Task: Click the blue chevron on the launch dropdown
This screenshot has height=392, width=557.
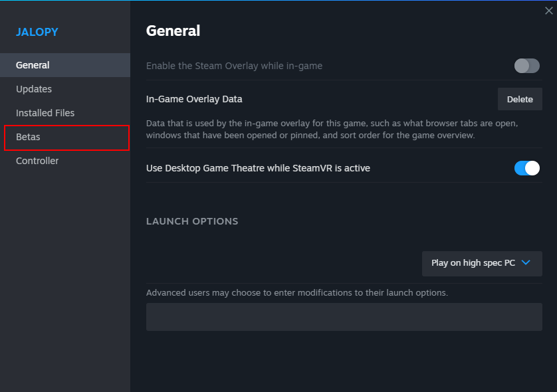Action: (x=526, y=262)
